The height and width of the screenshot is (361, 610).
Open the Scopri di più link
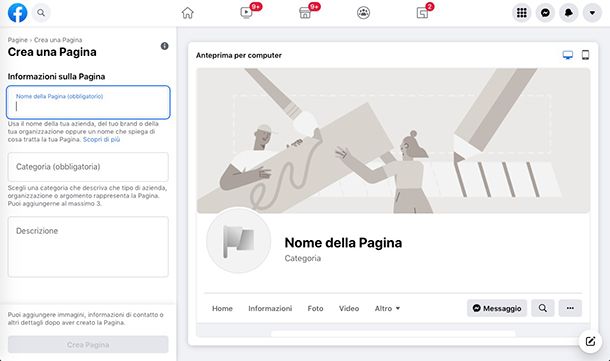click(x=102, y=139)
